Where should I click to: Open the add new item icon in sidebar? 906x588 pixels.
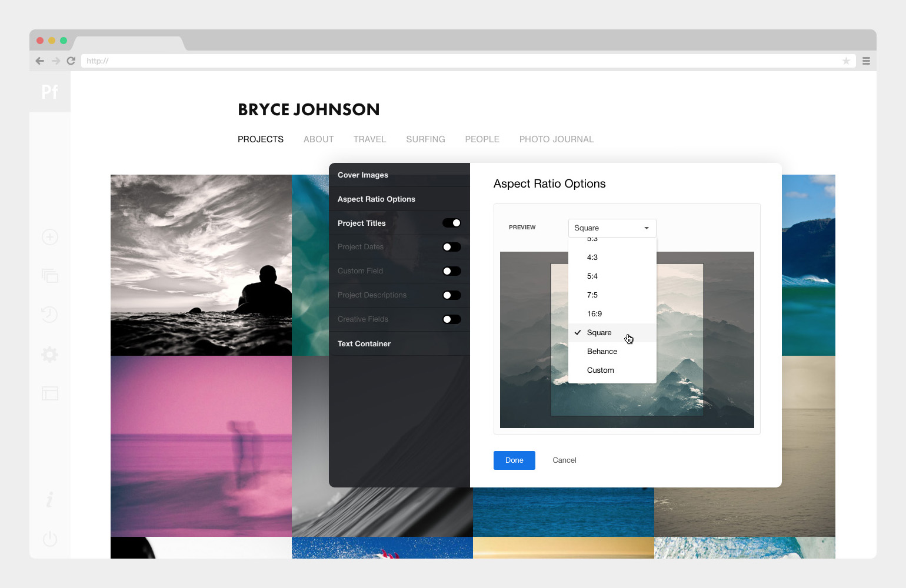(x=49, y=237)
